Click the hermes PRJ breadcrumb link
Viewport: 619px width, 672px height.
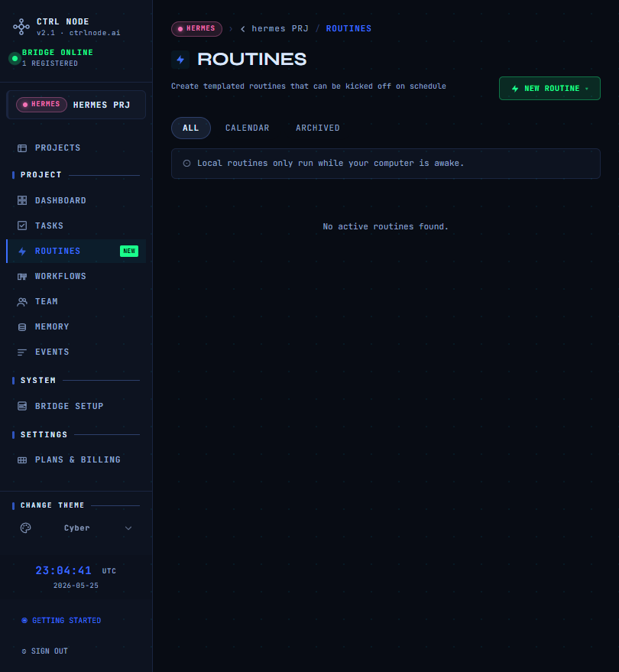[x=280, y=29]
